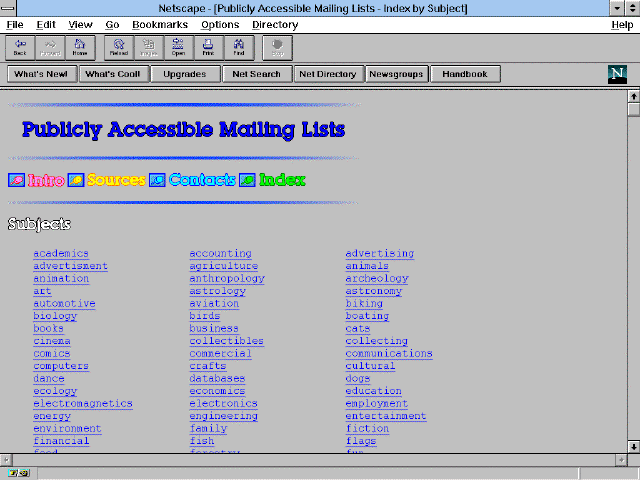Click the horizontal scrollbar right arrow
The width and height of the screenshot is (640, 480).
pyautogui.click(x=621, y=460)
